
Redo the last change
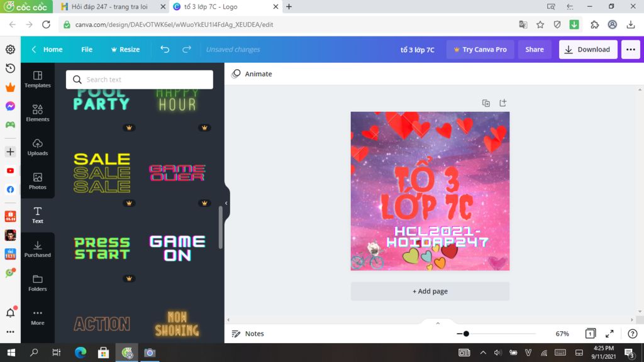pyautogui.click(x=186, y=49)
